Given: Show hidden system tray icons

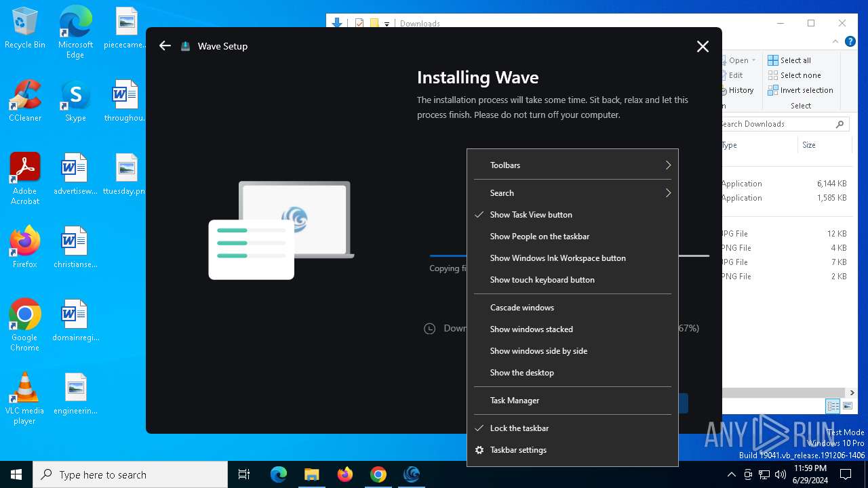Looking at the screenshot, I should point(731,474).
